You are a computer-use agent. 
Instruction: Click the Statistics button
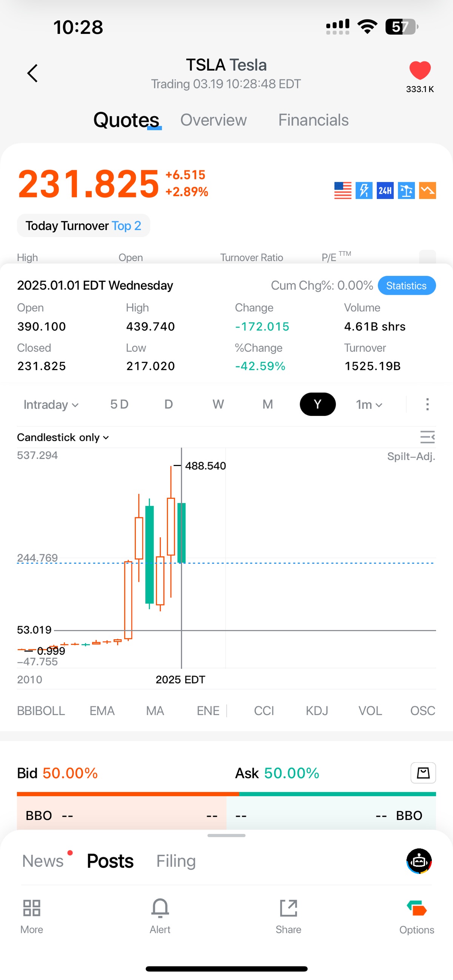click(x=407, y=285)
